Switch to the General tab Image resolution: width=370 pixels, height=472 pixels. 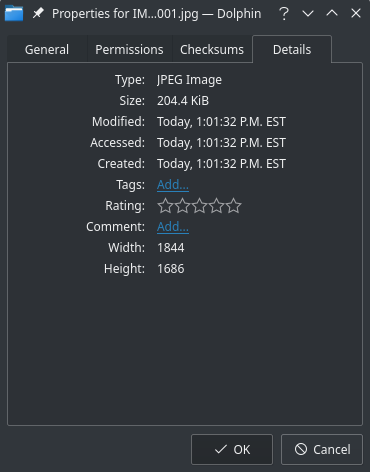[x=47, y=49]
